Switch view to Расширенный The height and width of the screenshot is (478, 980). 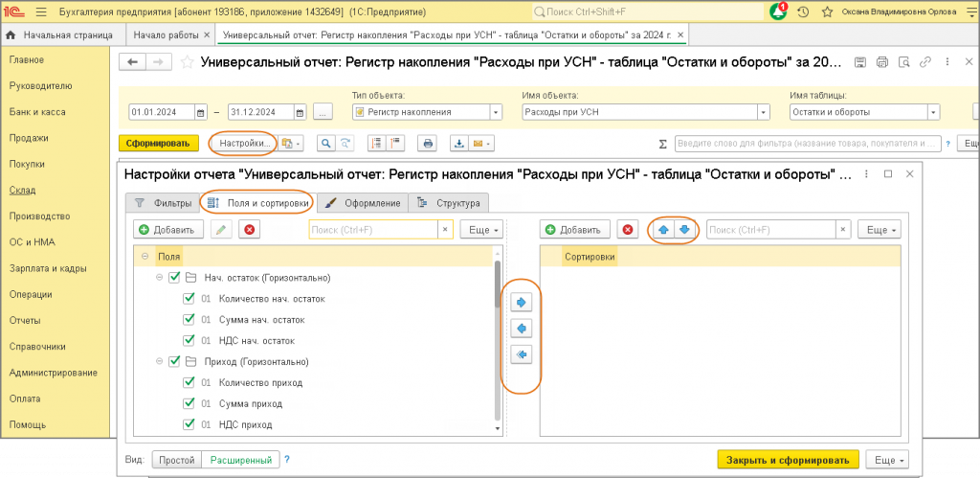[x=240, y=460]
